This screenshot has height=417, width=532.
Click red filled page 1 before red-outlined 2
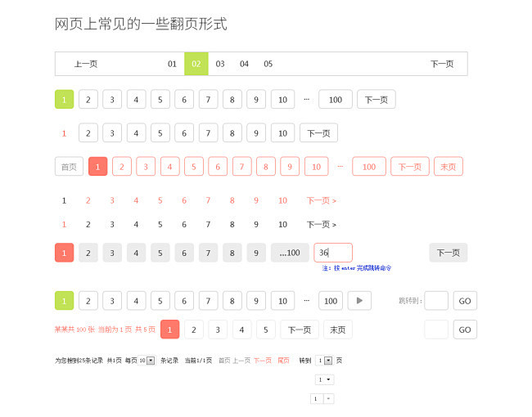(x=97, y=167)
